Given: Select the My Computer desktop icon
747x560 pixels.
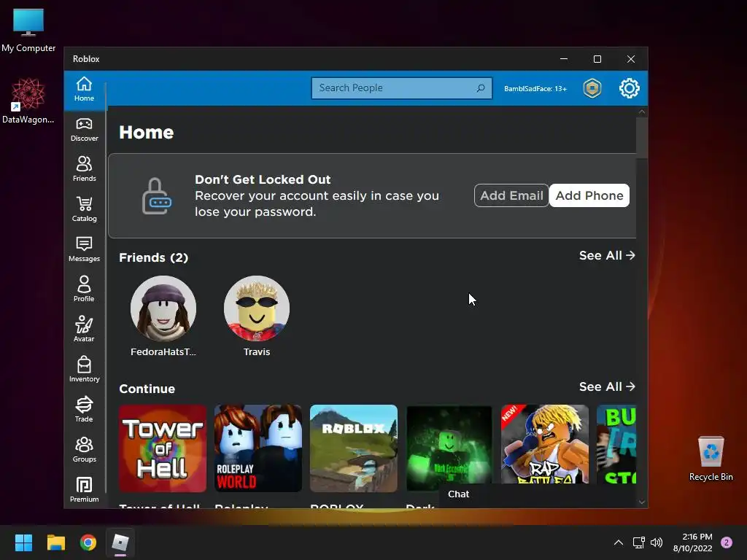Looking at the screenshot, I should (28, 31).
